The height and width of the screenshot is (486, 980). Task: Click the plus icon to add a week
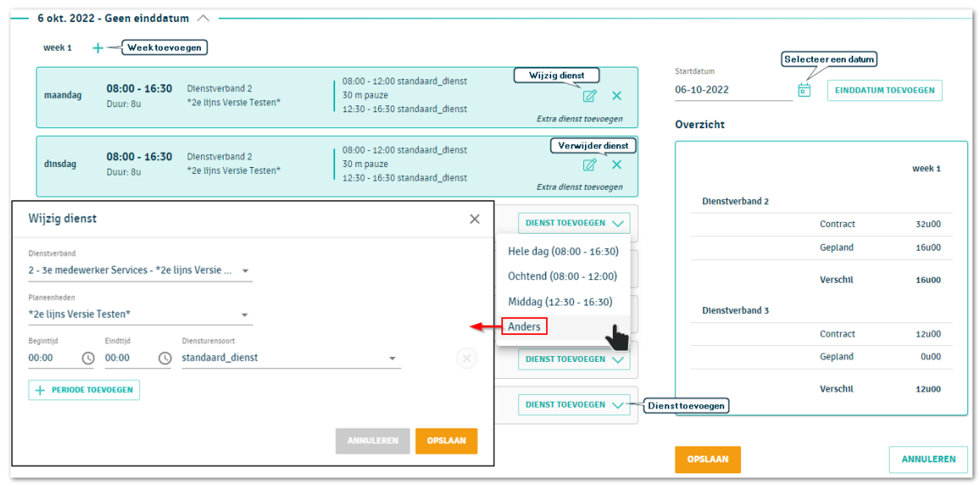pos(98,48)
